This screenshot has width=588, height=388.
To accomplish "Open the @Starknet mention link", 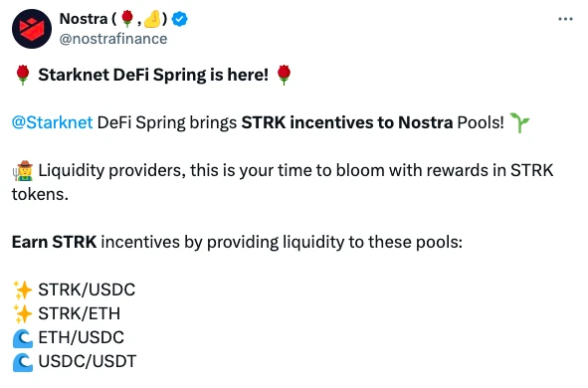I will coord(52,122).
